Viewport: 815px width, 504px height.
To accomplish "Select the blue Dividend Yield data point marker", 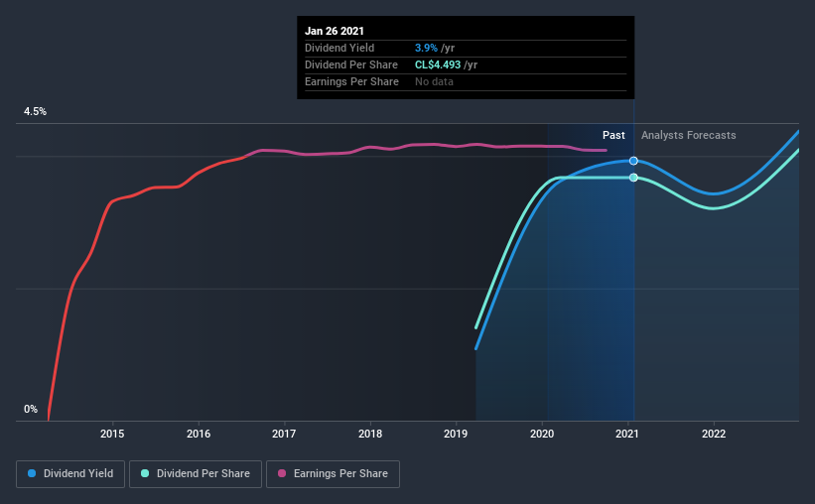I will [633, 161].
